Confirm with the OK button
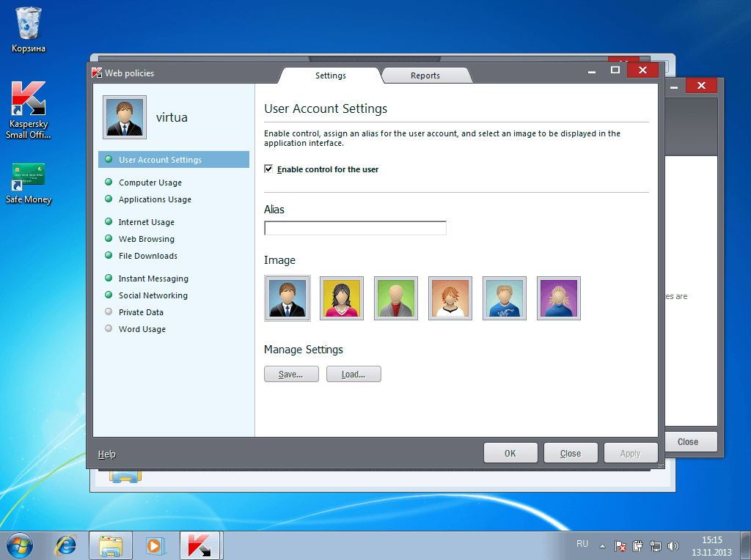Screen dimensions: 751x560 click(510, 453)
